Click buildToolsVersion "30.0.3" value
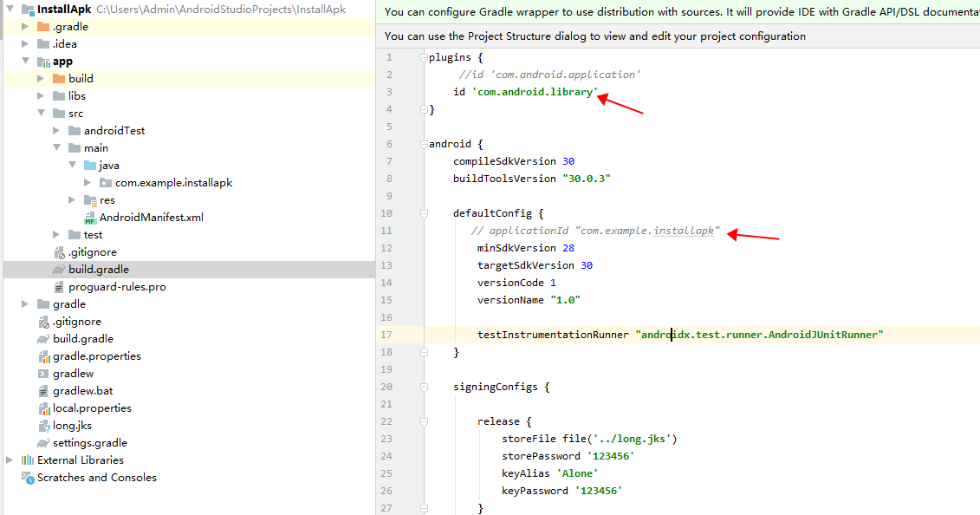This screenshot has height=515, width=980. pyautogui.click(x=587, y=179)
